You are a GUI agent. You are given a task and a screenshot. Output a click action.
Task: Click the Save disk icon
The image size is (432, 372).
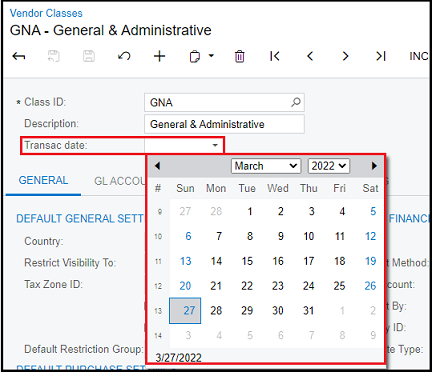(89, 56)
